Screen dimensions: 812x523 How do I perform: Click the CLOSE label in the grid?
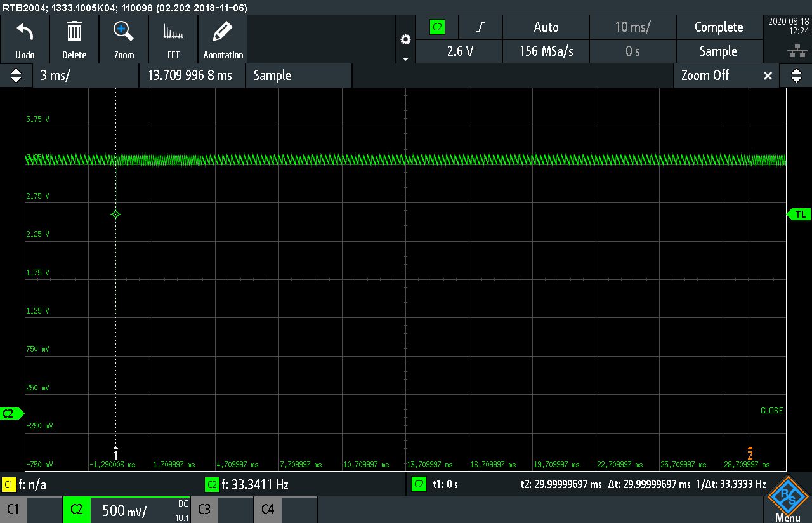(771, 411)
